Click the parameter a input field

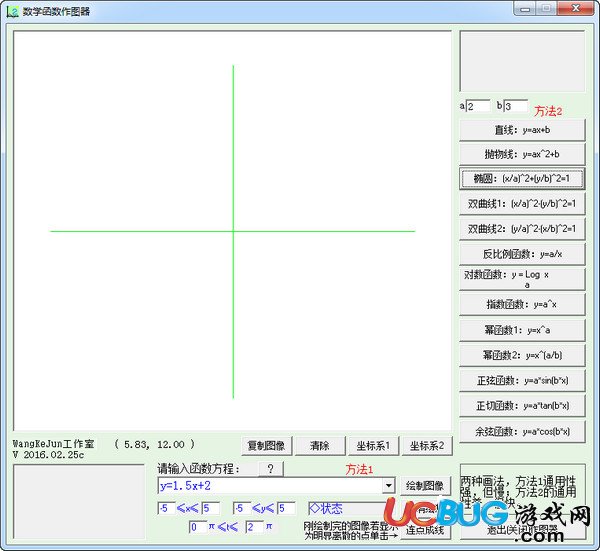point(478,106)
